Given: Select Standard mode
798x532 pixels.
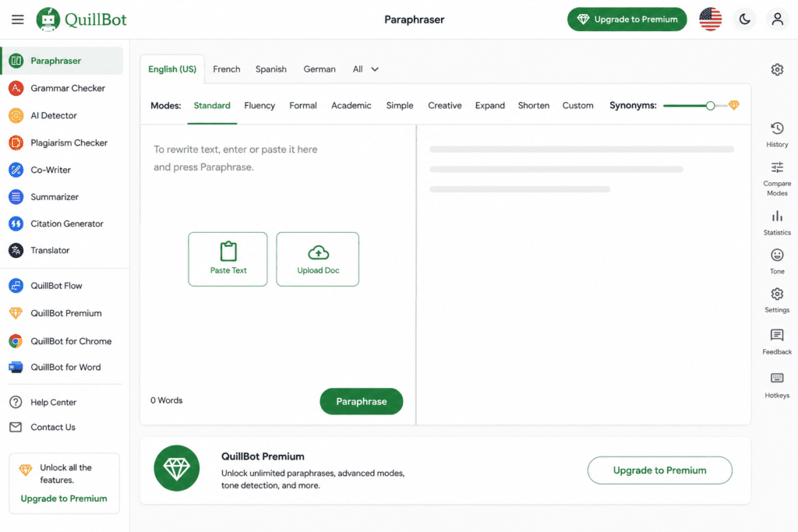Looking at the screenshot, I should coord(212,106).
